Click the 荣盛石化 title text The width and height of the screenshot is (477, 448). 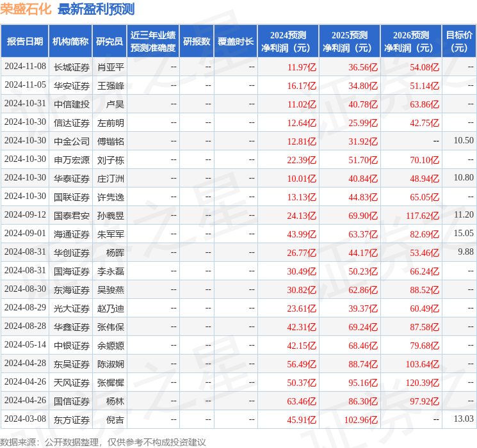(x=26, y=9)
